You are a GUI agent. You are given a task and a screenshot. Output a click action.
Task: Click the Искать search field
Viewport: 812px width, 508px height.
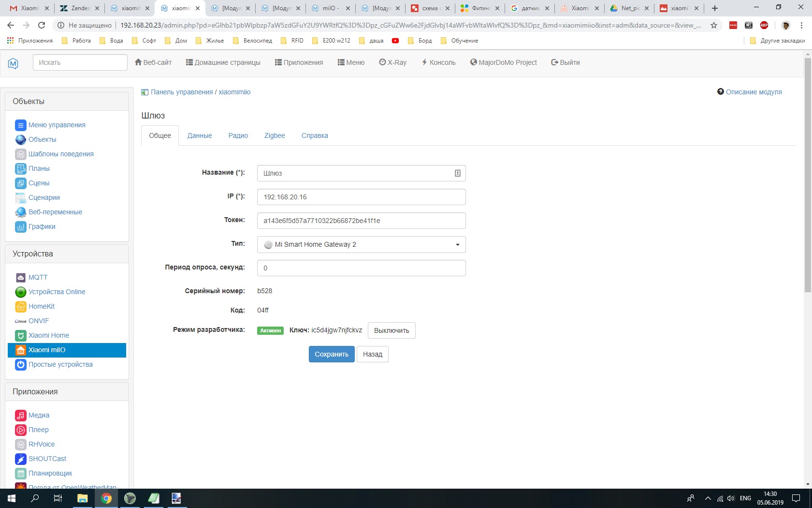(x=80, y=62)
